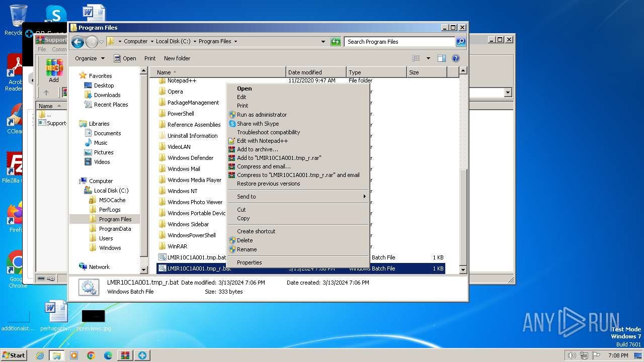Open Acrobat Reader desktop shortcut
Screen dimensions: 644x362
15,73
